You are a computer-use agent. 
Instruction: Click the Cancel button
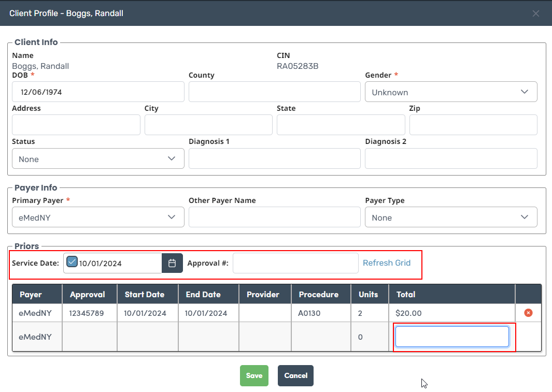point(295,375)
